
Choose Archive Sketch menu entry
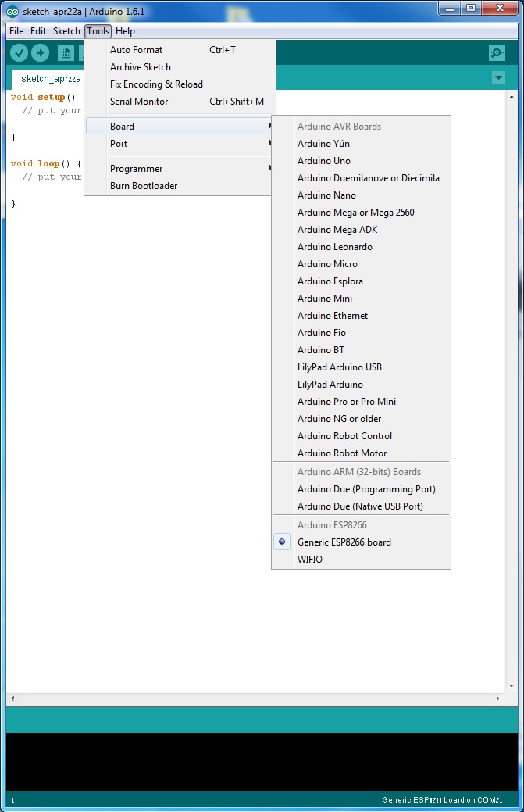point(180,66)
